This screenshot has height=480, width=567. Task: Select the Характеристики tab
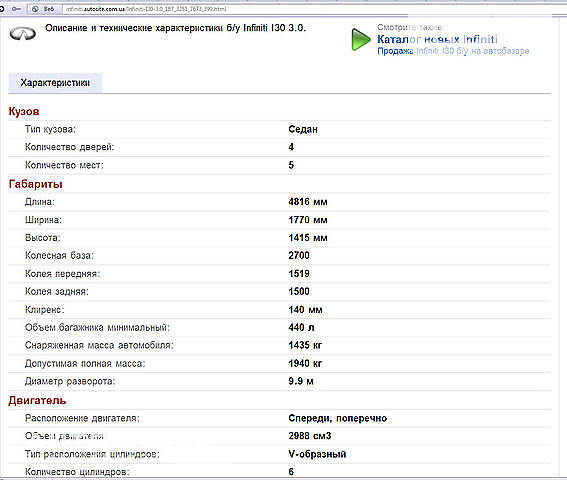[x=55, y=83]
